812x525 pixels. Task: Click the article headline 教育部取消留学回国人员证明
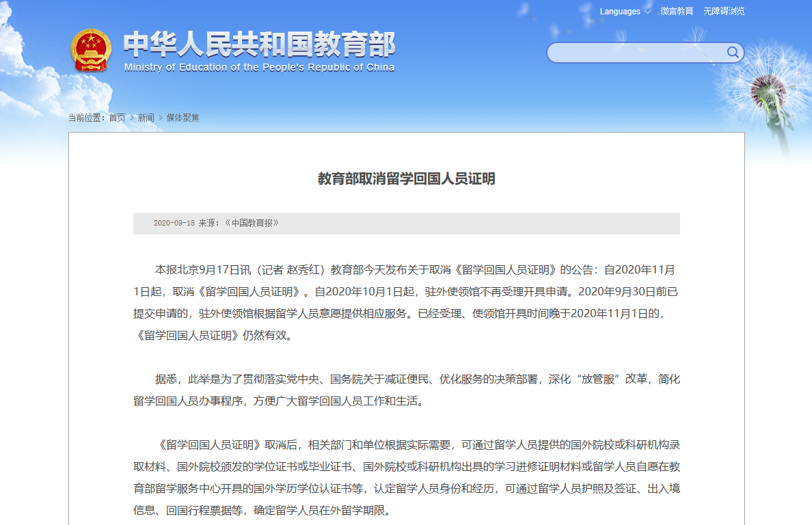[406, 179]
